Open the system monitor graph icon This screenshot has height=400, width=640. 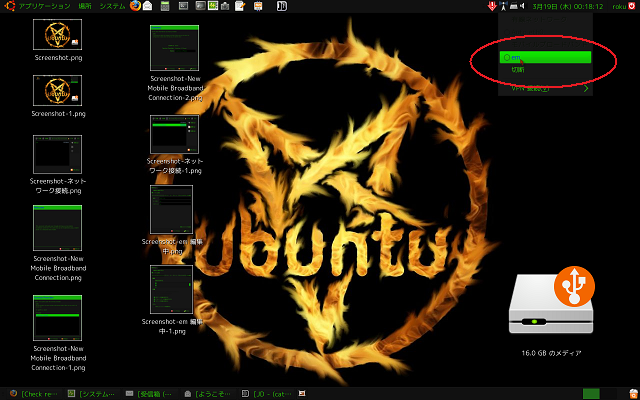[x=213, y=6]
